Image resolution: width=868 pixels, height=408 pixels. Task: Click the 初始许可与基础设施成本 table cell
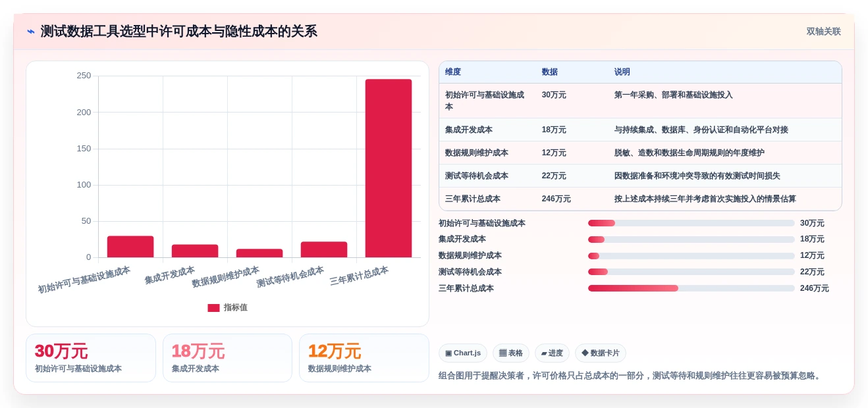pos(487,101)
